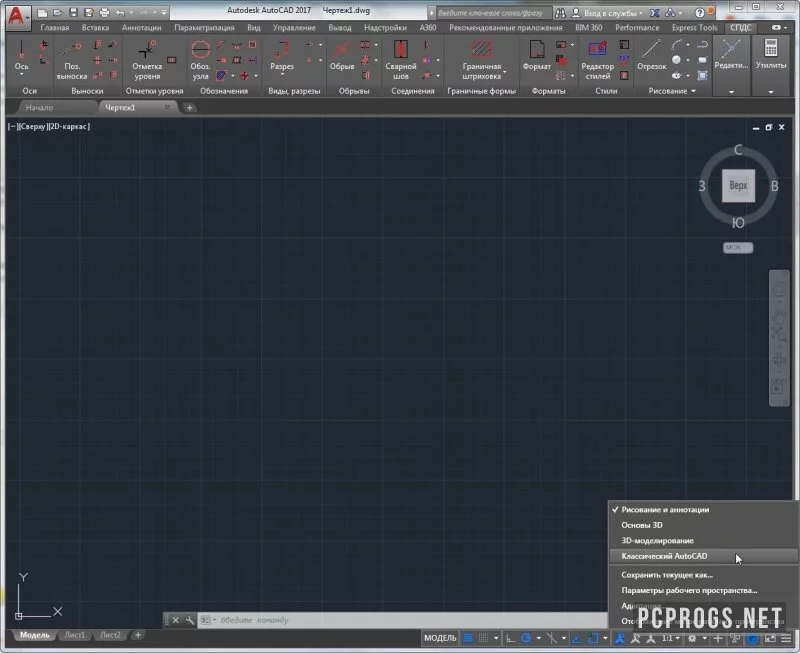Click the Open file folder icon in quick access toolbar
Screen dimensions: 800x653
58,13
